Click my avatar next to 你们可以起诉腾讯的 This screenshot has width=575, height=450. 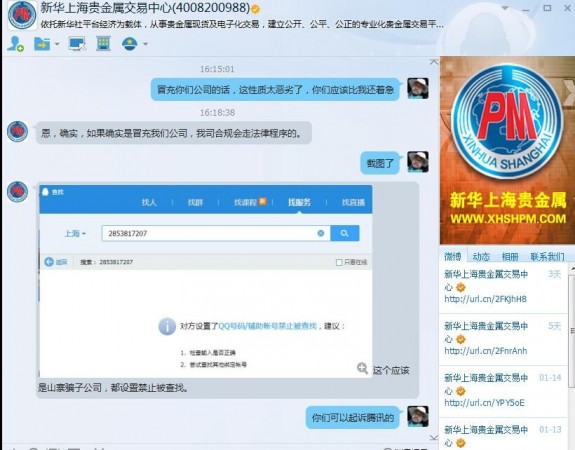point(418,416)
